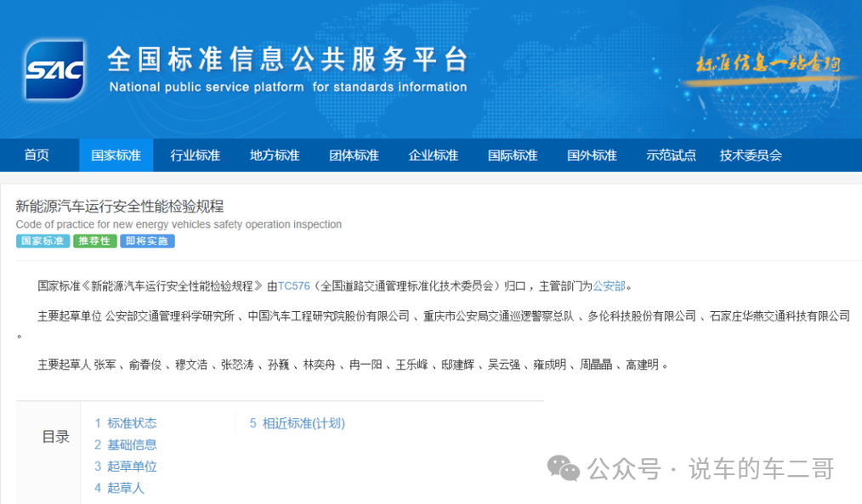This screenshot has width=862, height=504.
Task: Navigate to the 国外标准 tab
Action: 592,156
